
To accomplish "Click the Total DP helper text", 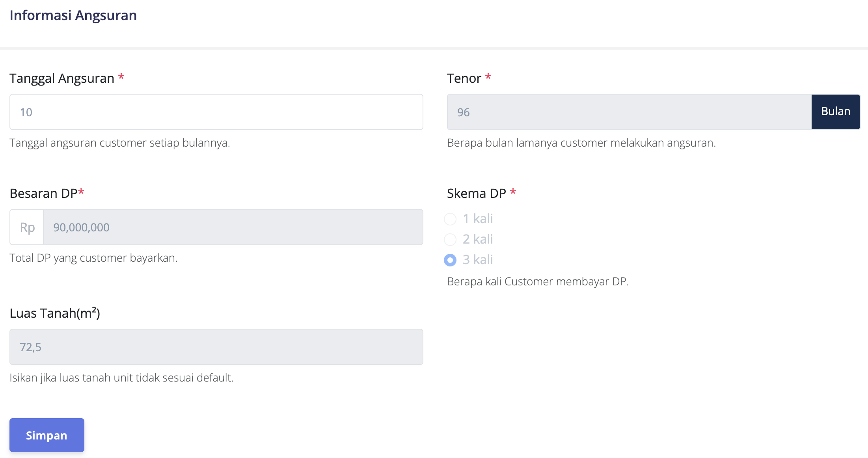I will tap(93, 258).
